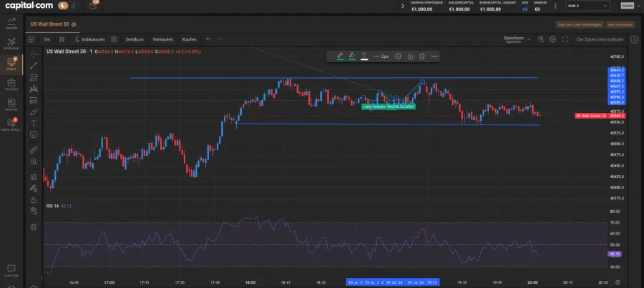This screenshot has height=288, width=644.
Task: Select the ruler measure tool
Action: point(34,150)
